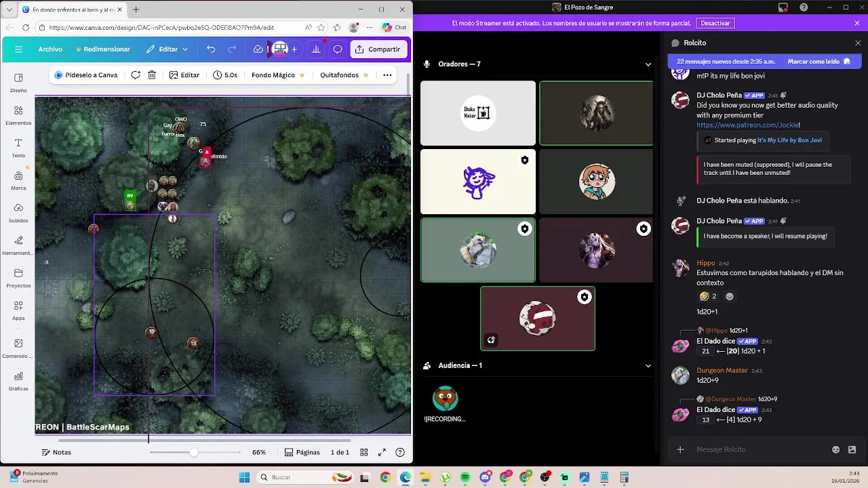Open more options ellipsis in Canva floating toolbar
The image size is (868, 488).
387,75
